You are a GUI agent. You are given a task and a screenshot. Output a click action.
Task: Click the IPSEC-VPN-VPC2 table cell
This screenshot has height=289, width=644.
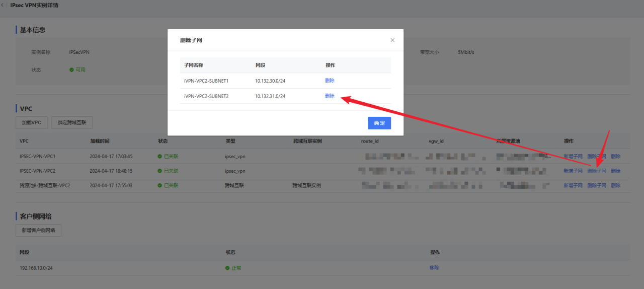[38, 171]
